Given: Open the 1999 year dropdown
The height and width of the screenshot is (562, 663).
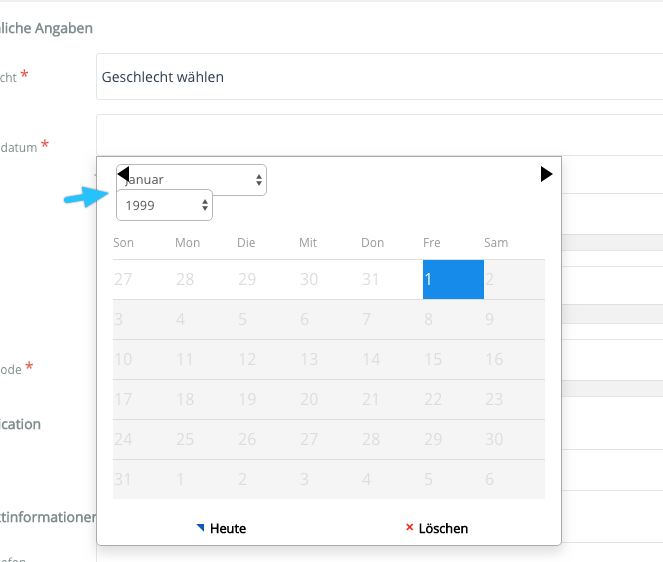Looking at the screenshot, I should (x=164, y=205).
